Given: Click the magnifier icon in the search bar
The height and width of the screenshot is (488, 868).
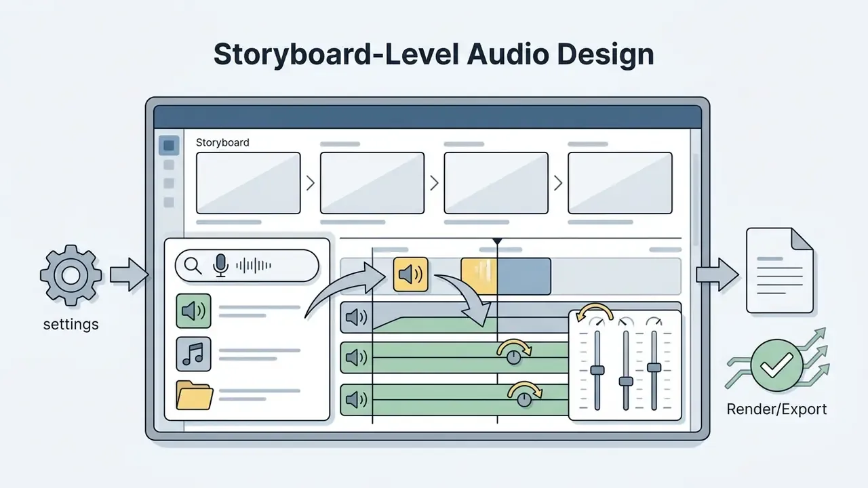Looking at the screenshot, I should tap(193, 266).
